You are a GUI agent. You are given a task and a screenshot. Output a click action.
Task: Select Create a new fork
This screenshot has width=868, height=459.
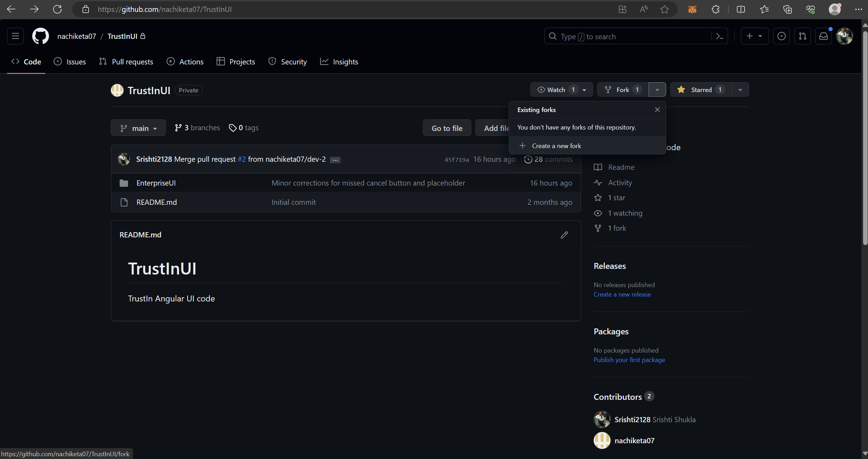pos(556,146)
